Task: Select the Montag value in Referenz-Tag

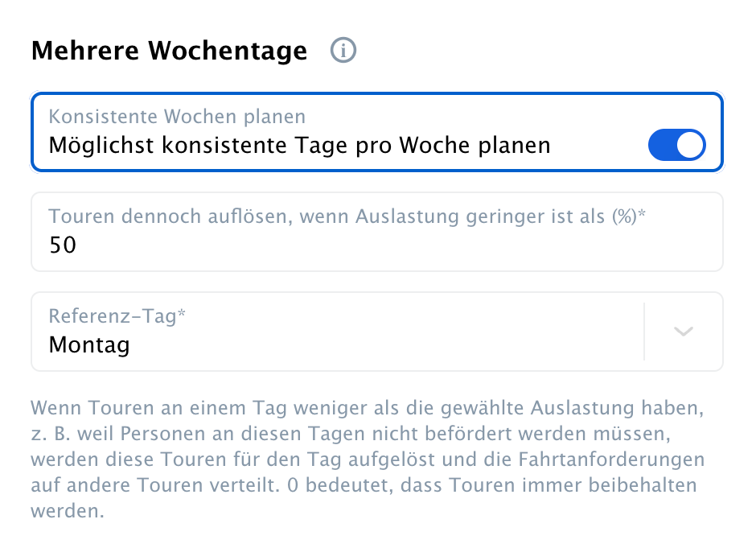Action: coord(89,345)
